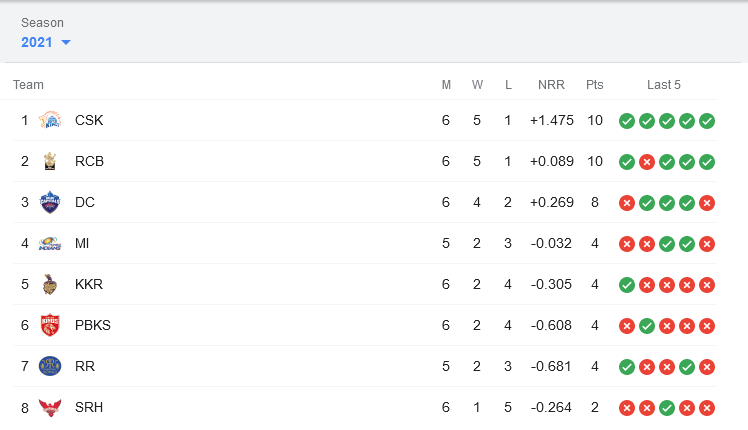
Task: Click the RR team logo
Action: pos(50,367)
